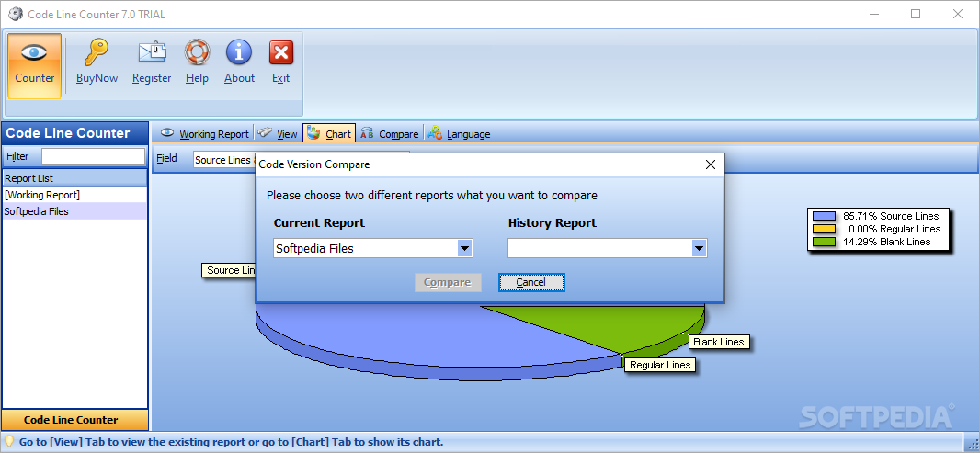Click the blue Source Lines legend swatch

coord(824,216)
